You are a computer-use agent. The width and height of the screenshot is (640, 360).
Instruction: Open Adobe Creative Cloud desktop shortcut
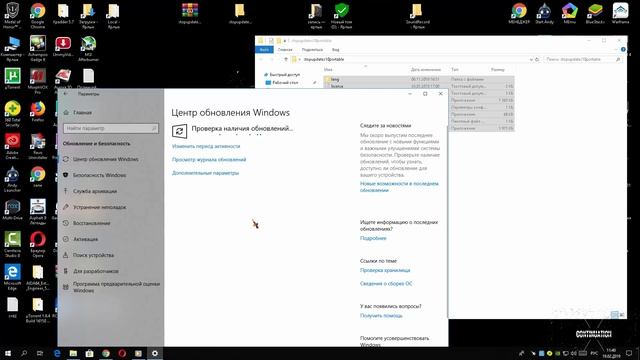[12, 147]
